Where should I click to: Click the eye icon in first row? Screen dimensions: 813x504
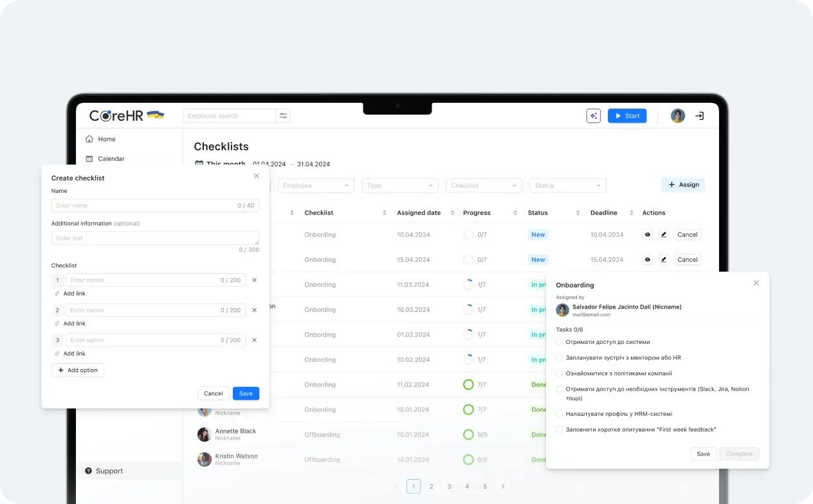point(648,235)
